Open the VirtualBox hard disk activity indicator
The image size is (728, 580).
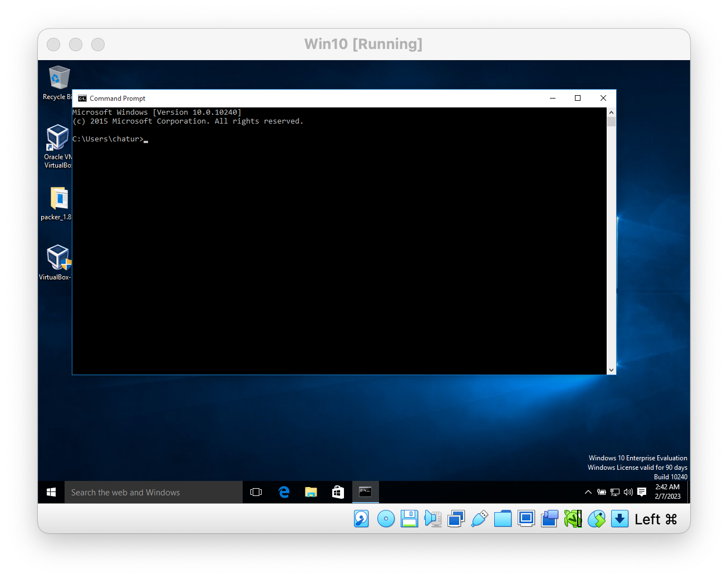tap(361, 519)
